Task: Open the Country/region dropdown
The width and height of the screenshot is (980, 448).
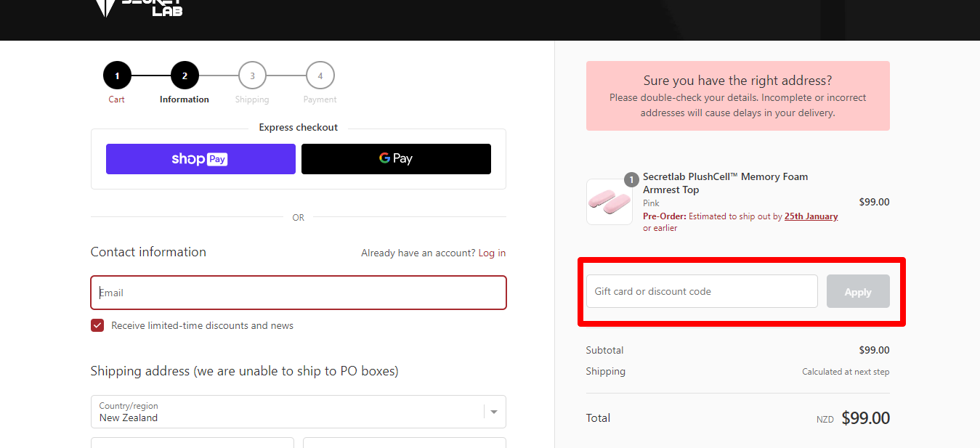Action: coord(299,412)
